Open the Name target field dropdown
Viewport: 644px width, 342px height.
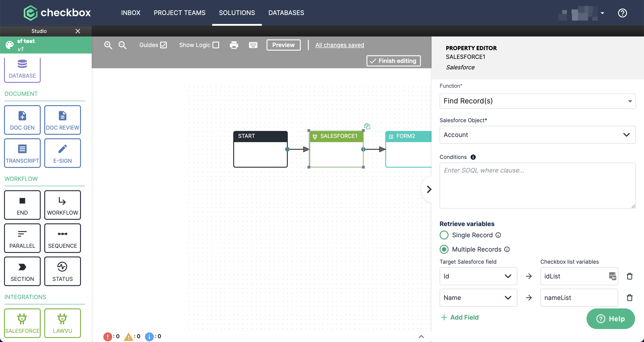point(478,298)
